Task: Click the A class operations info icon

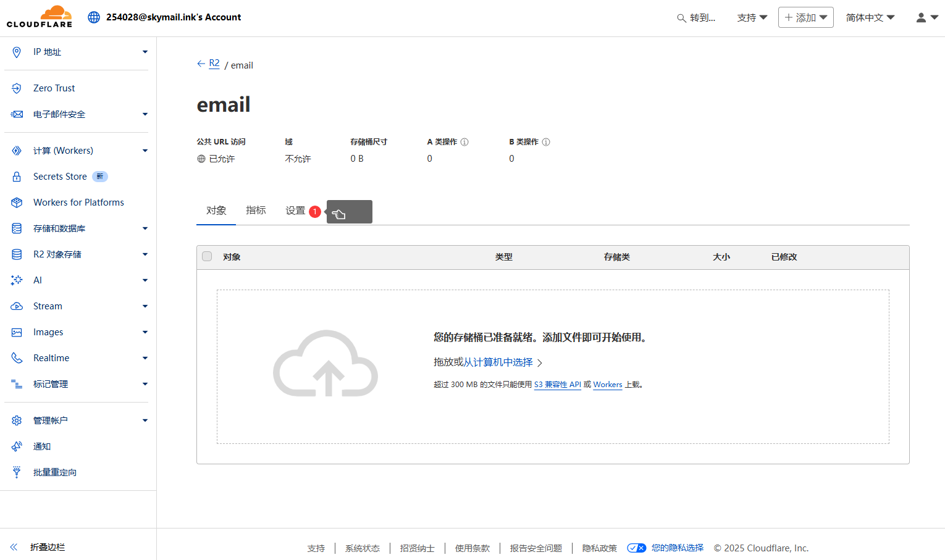Action: point(464,142)
